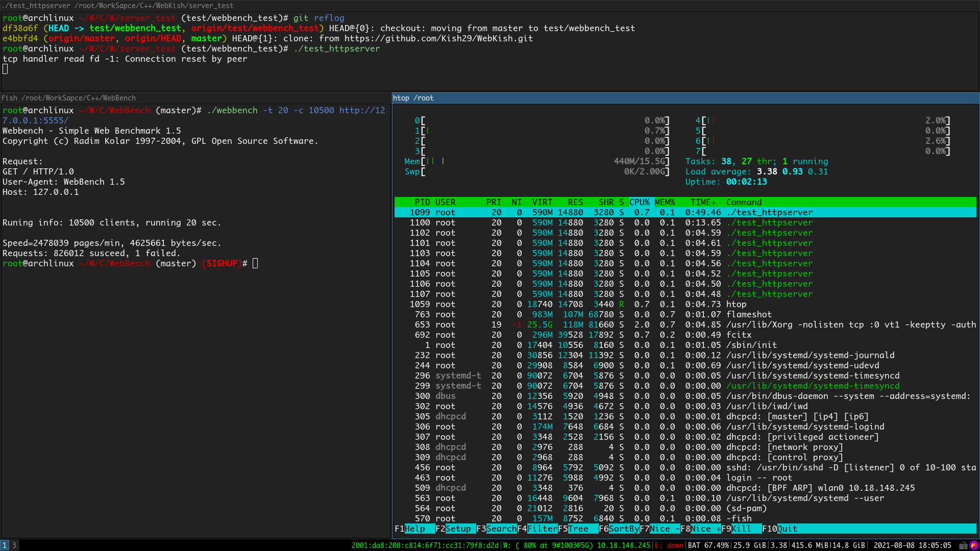Select the Xorg process row 653
The height and width of the screenshot is (551, 980).
(x=685, y=324)
